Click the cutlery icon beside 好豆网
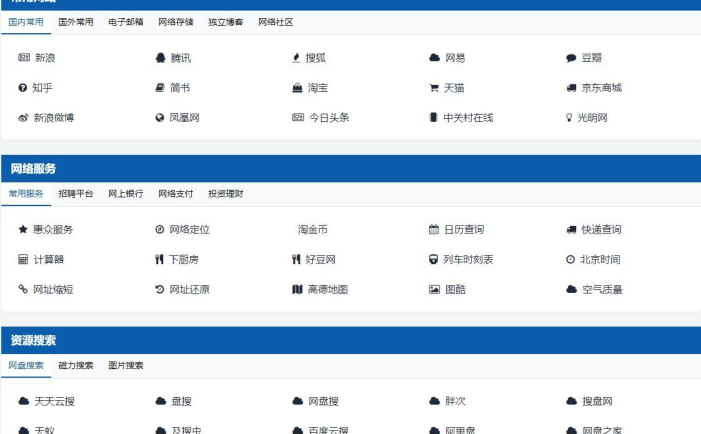 296,259
